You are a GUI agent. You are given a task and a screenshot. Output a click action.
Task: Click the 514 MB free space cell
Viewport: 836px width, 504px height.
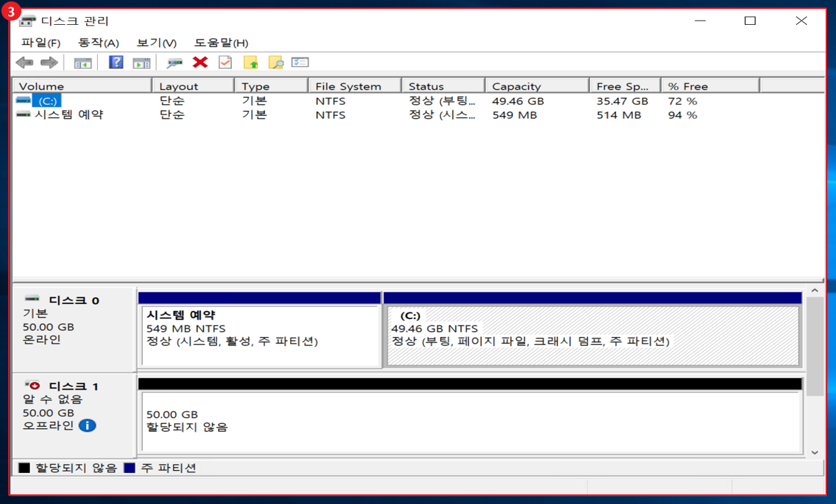coord(619,114)
